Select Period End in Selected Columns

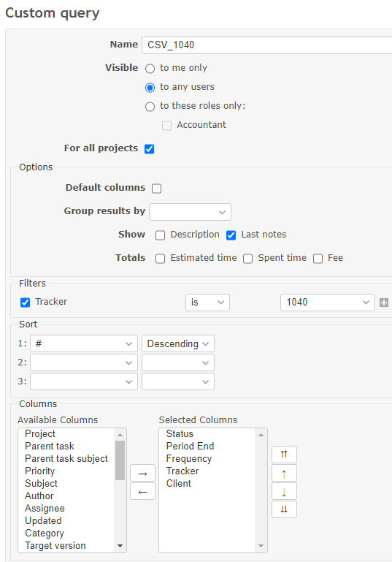pos(190,447)
